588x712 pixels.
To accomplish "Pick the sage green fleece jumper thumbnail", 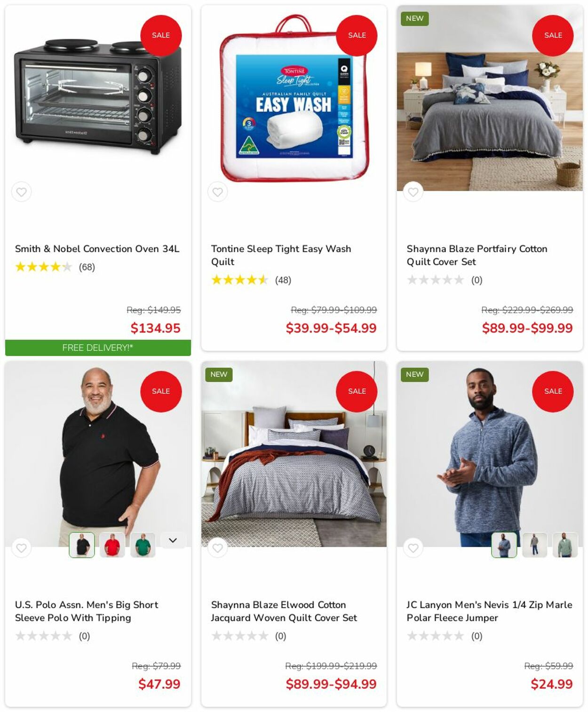I will point(565,545).
